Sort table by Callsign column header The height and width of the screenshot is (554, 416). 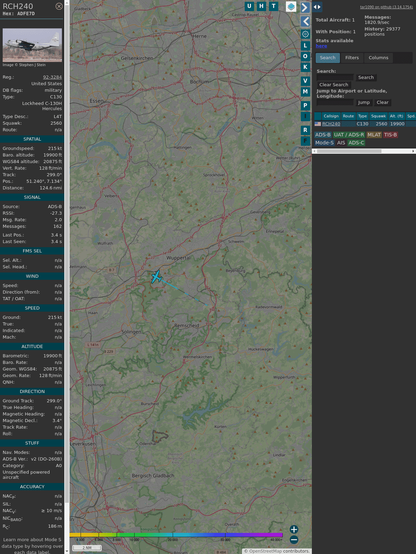coord(331,116)
